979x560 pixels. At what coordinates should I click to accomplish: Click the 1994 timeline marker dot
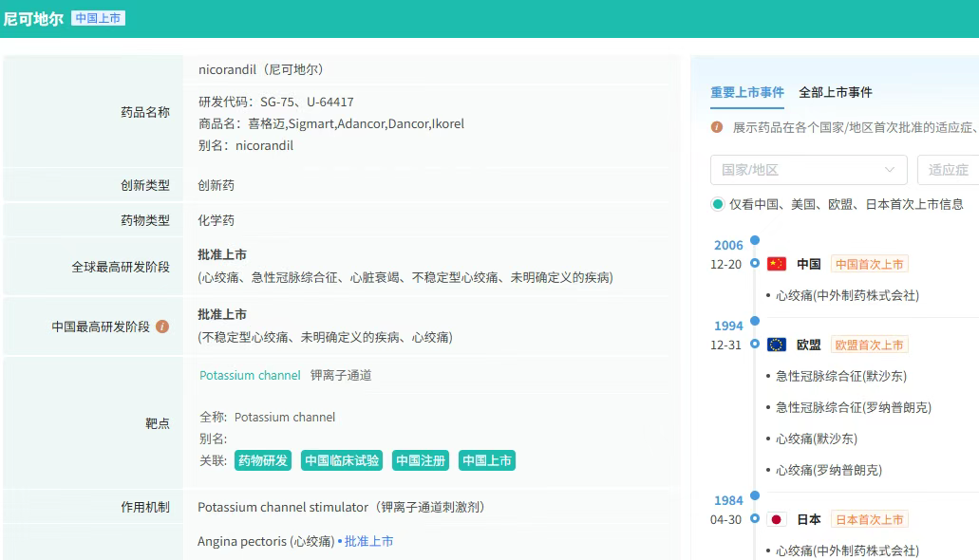click(755, 321)
